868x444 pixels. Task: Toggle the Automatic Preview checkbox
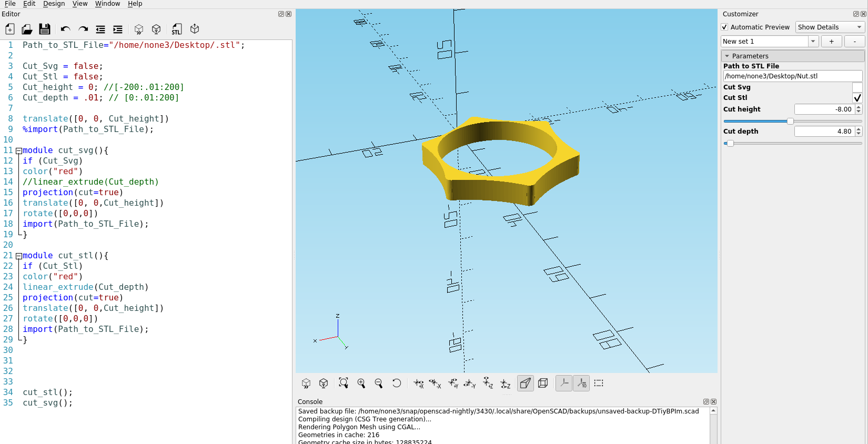point(724,27)
